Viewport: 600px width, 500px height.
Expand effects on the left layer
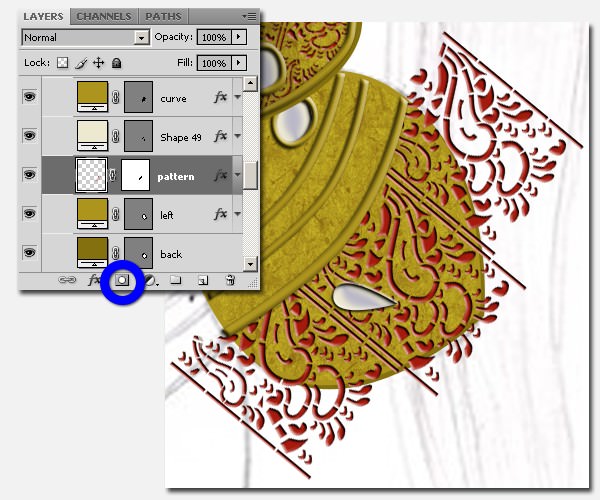[x=237, y=214]
